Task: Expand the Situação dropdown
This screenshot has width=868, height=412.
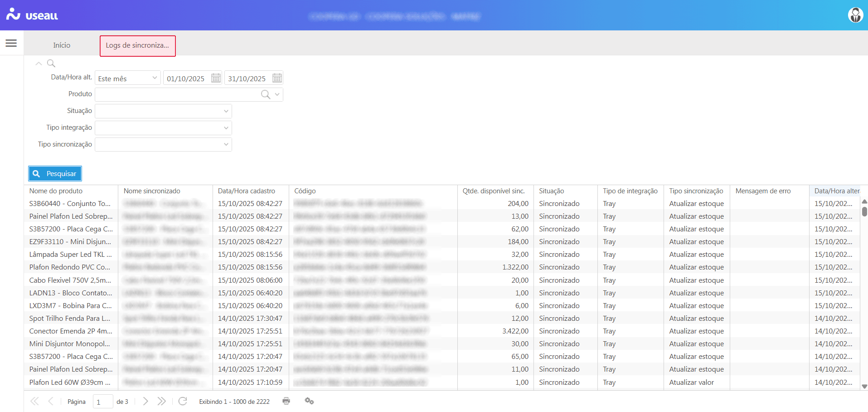Action: (226, 111)
